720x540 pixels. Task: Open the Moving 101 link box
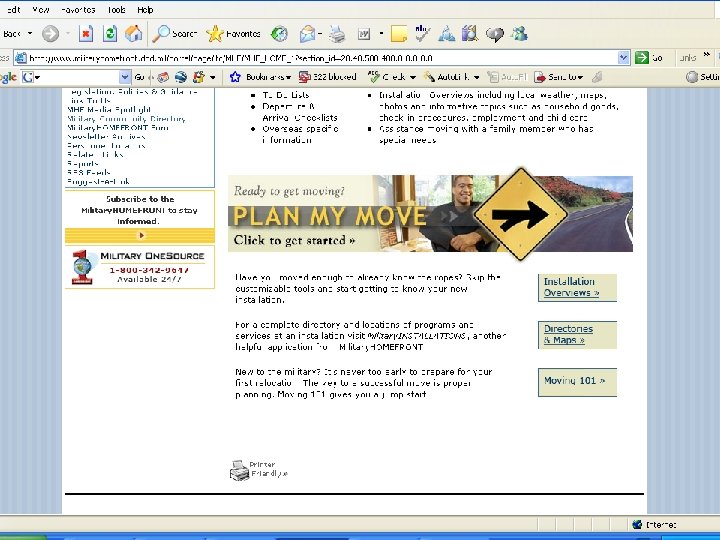(x=577, y=382)
